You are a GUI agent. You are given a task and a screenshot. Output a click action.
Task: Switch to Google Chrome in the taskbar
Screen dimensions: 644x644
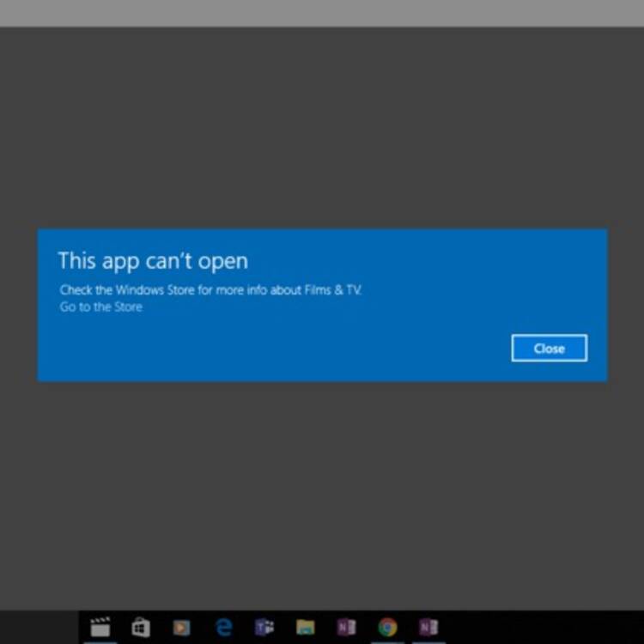pos(388,627)
